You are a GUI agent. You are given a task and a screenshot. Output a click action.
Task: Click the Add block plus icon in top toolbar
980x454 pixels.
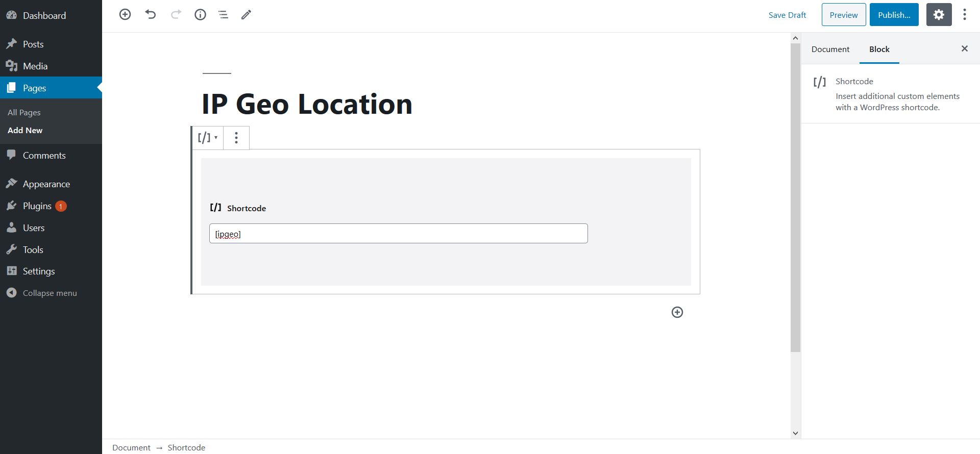tap(125, 15)
